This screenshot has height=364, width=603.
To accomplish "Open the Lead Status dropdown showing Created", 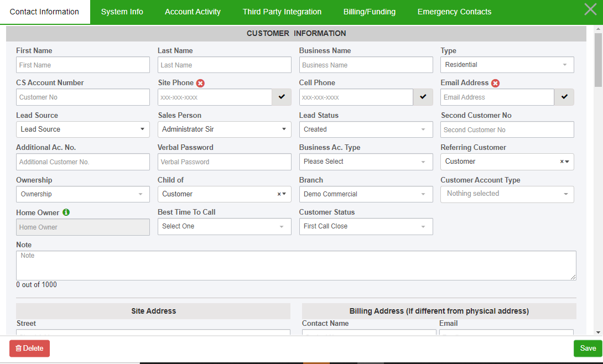I will [366, 129].
